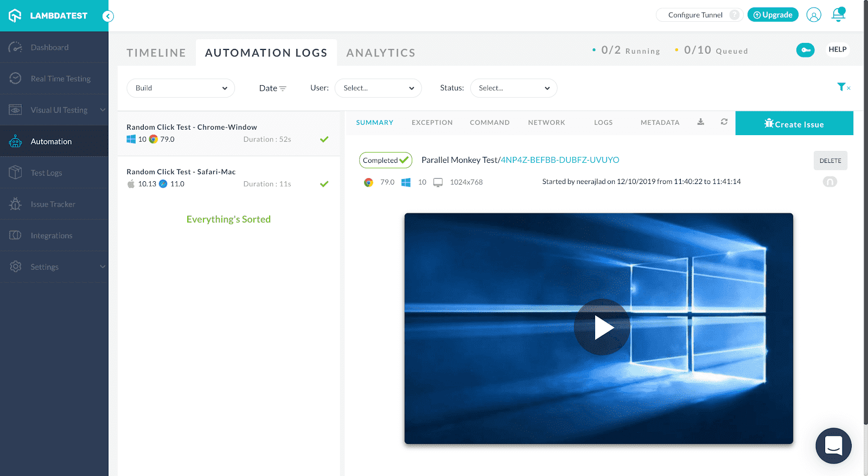Viewport: 868px width, 476px height.
Task: Open the notifications bell
Action: tap(838, 15)
